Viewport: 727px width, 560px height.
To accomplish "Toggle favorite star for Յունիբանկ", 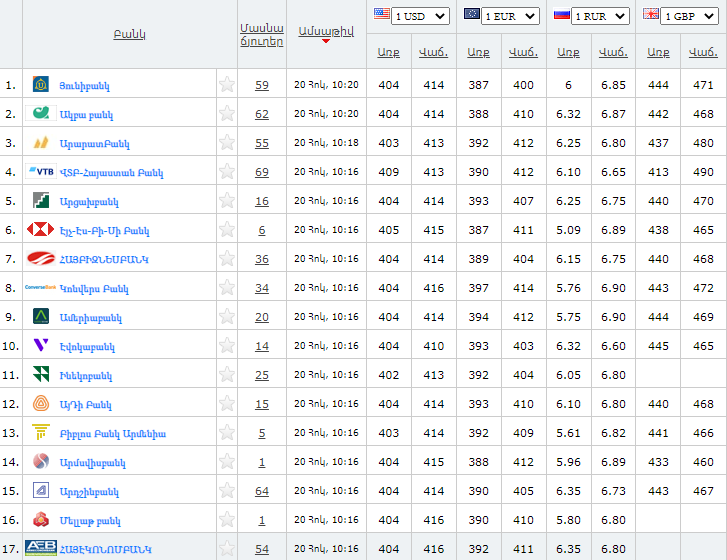I will point(227,85).
